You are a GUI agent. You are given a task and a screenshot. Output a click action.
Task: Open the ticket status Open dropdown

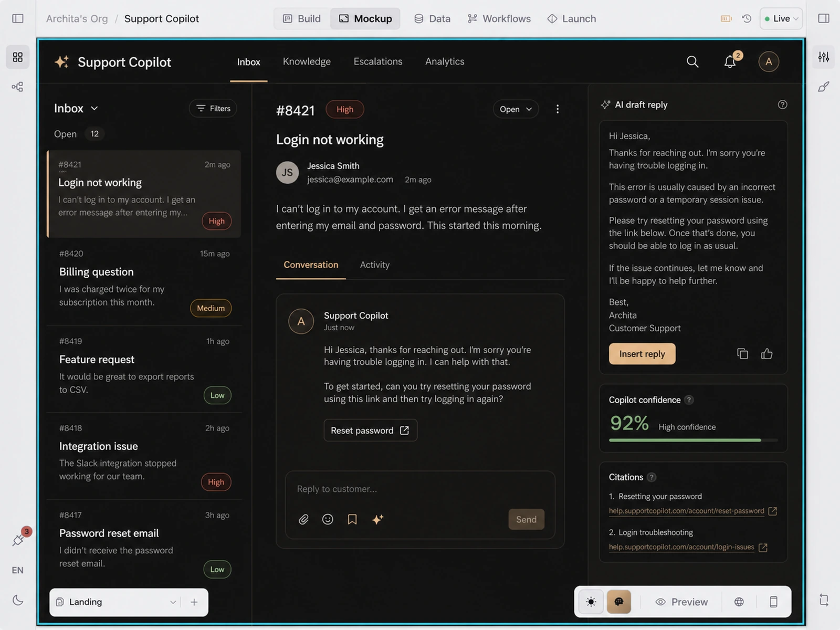click(516, 109)
